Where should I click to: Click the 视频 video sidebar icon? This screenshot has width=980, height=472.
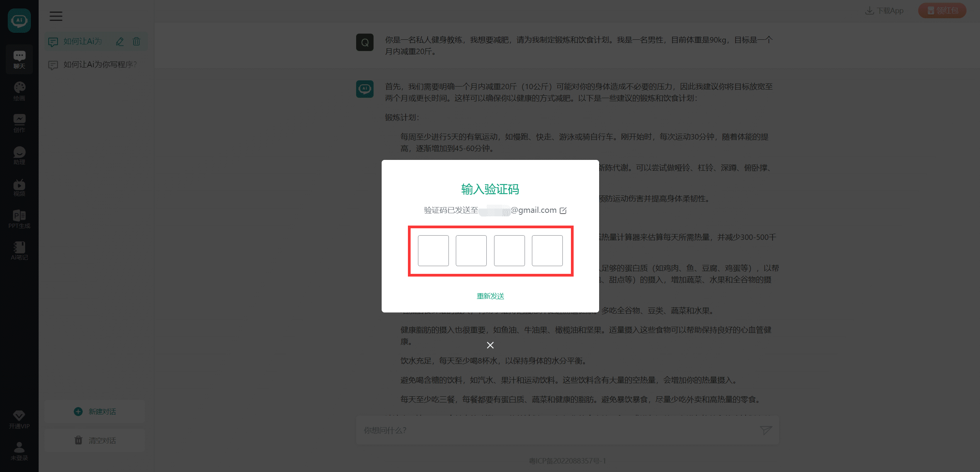coord(19,187)
